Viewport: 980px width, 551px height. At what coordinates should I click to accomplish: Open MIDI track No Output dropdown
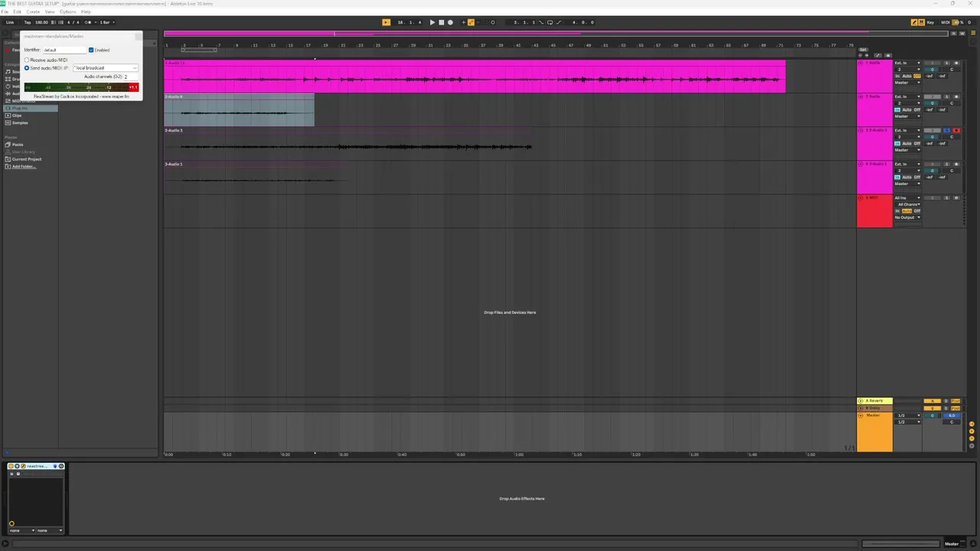(907, 217)
